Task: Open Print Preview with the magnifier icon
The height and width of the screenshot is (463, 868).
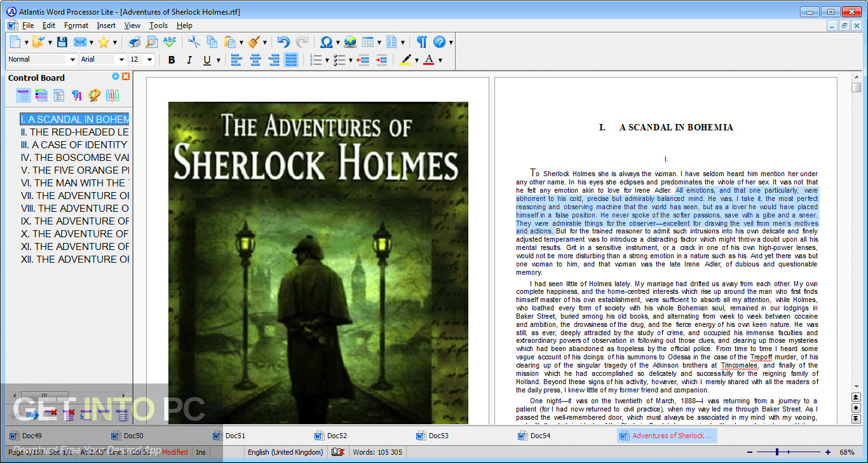Action: point(152,42)
